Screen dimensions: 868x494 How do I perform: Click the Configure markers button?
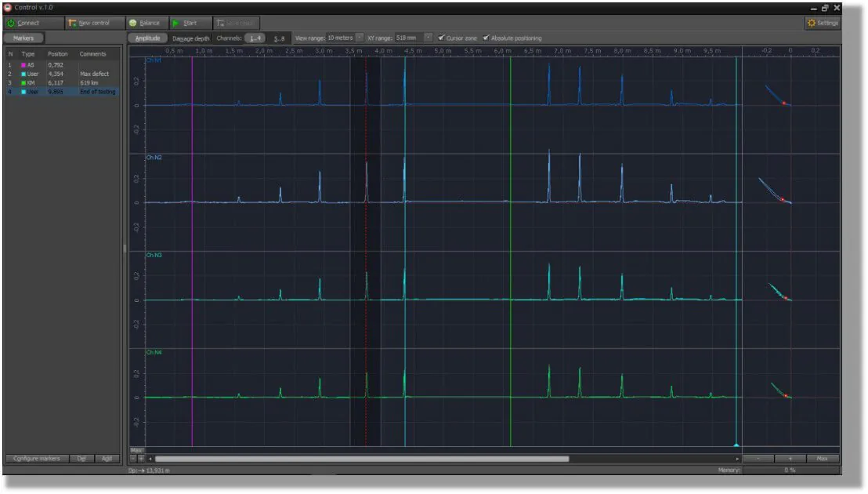pos(37,459)
